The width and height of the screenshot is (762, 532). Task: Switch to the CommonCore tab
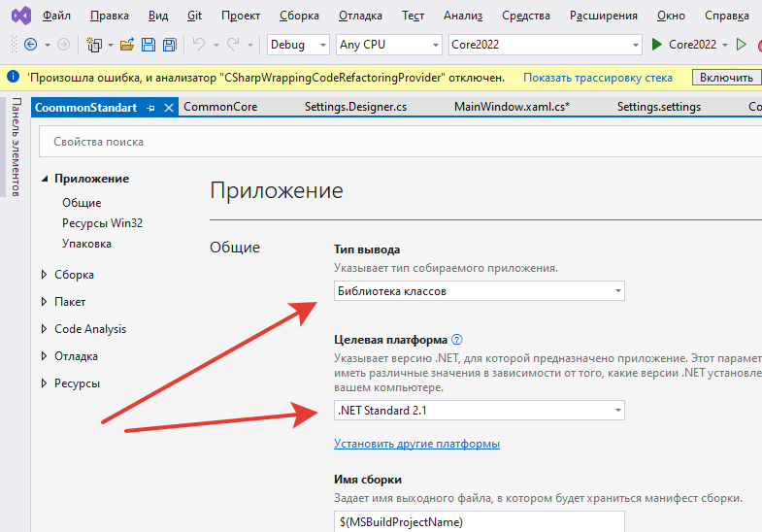(x=220, y=107)
